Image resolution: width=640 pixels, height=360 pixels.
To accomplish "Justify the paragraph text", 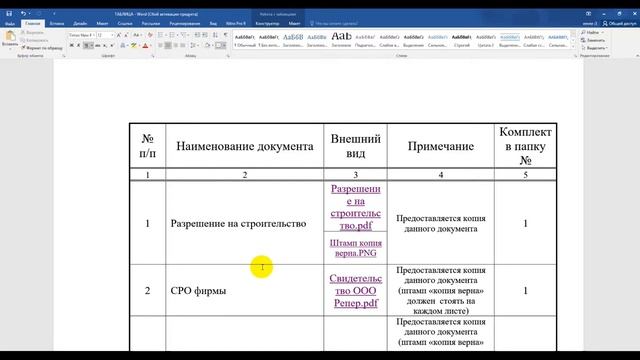I will point(183,45).
